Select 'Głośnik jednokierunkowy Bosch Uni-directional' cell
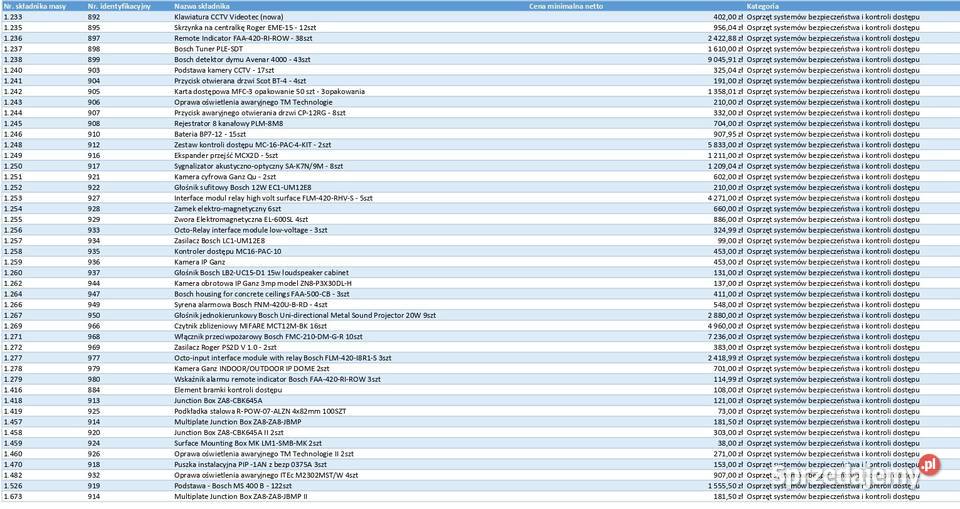 pos(305,315)
